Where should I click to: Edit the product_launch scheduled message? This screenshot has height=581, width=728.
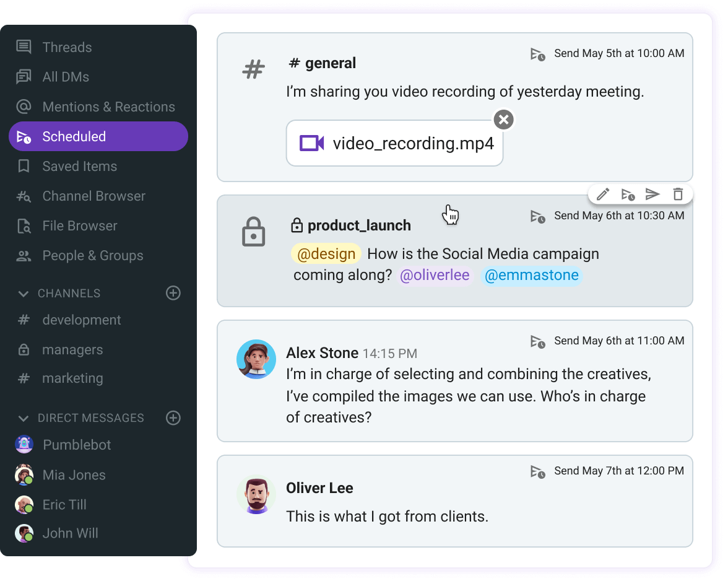[x=602, y=194]
